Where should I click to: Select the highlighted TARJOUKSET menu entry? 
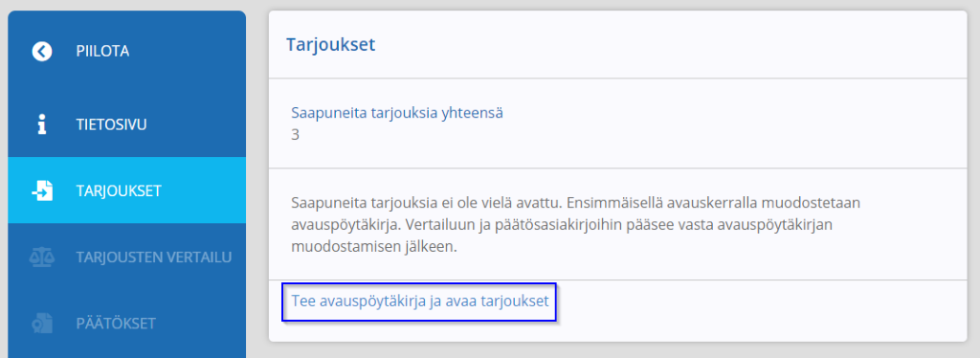tap(127, 190)
